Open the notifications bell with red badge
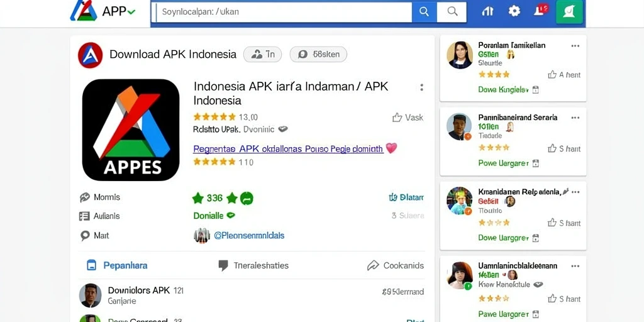Image resolution: width=644 pixels, height=322 pixels. pyautogui.click(x=540, y=10)
